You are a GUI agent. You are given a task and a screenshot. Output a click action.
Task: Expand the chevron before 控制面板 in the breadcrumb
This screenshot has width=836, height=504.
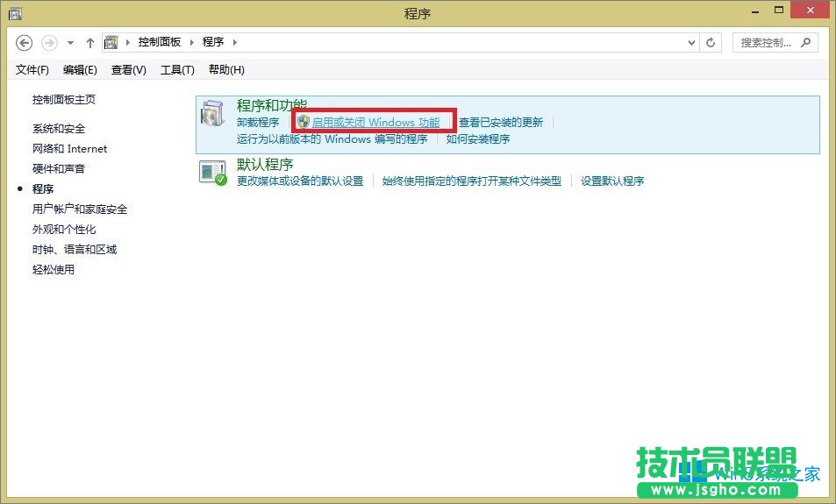128,42
